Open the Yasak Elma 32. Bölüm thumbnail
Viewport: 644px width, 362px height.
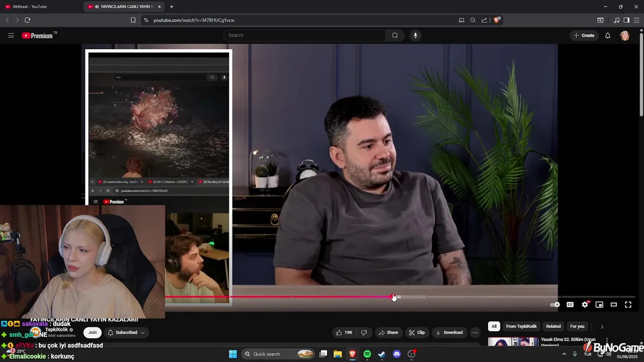pos(513,342)
